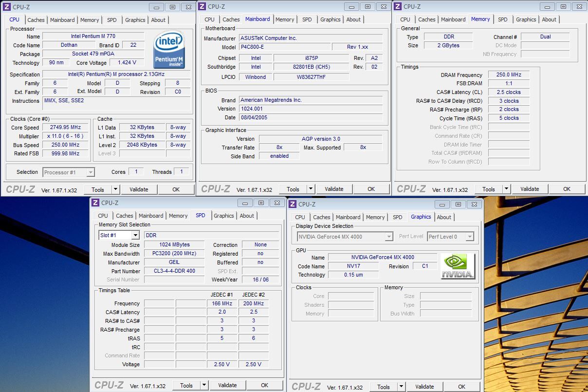Expand the Slot #1 memory slot dropdown
This screenshot has width=588, height=392.
135,235
